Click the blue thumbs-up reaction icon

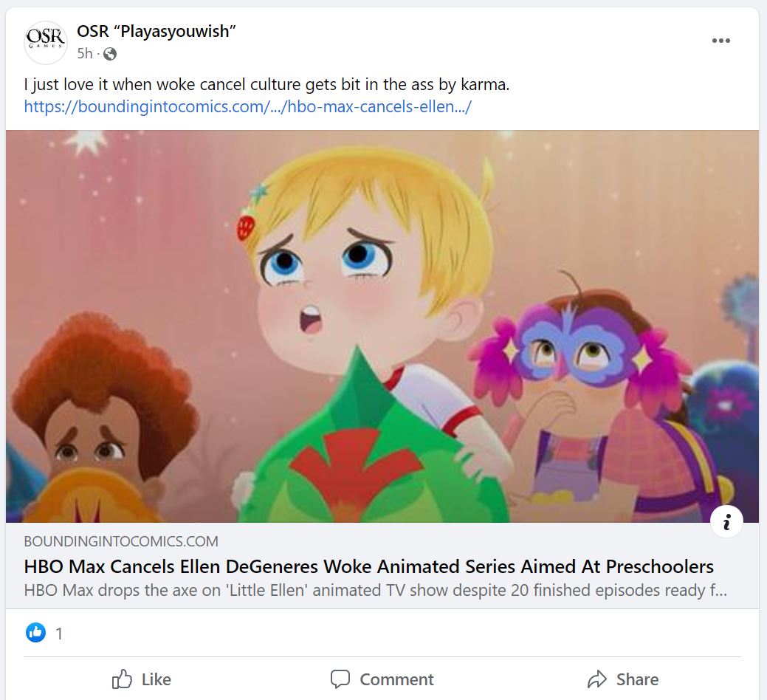[x=35, y=633]
